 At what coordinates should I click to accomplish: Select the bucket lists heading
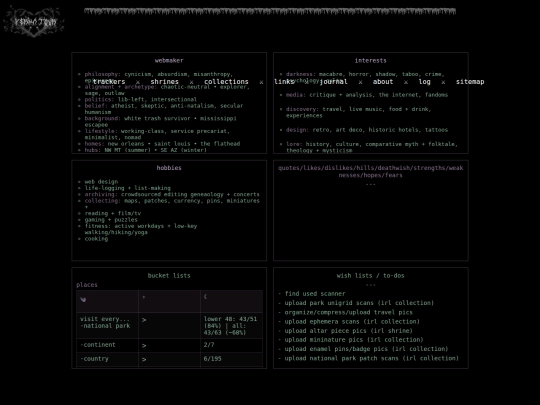tap(169, 276)
